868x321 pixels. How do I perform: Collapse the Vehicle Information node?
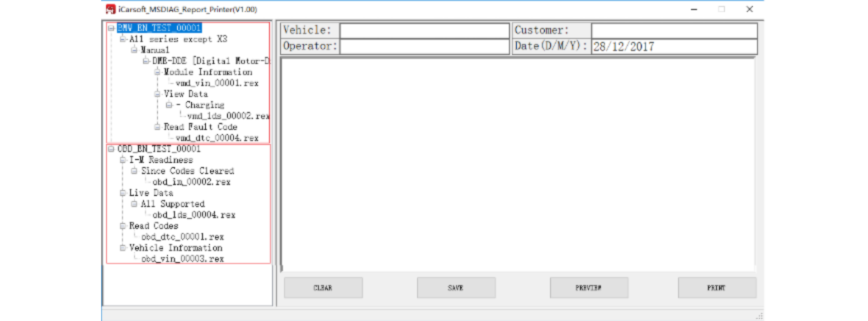pos(123,248)
